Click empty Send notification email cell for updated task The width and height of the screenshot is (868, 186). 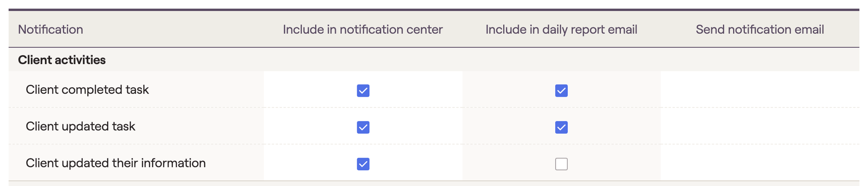click(760, 126)
